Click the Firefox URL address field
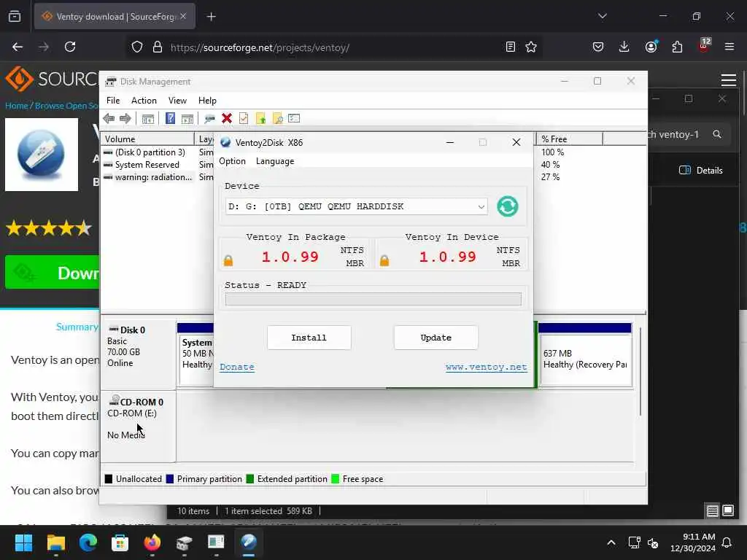Image resolution: width=747 pixels, height=560 pixels. (x=333, y=47)
